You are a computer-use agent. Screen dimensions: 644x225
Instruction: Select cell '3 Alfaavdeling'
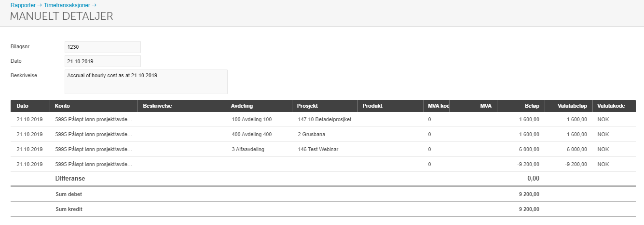[x=248, y=149]
